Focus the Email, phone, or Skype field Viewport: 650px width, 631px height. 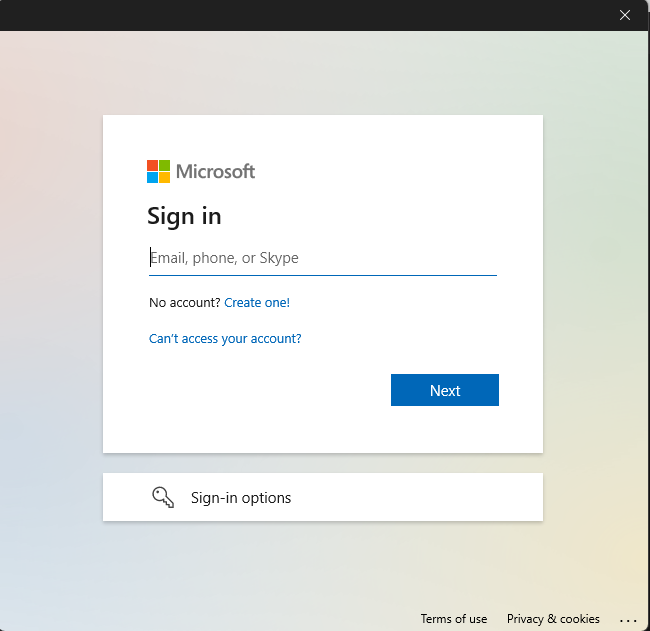[322, 258]
